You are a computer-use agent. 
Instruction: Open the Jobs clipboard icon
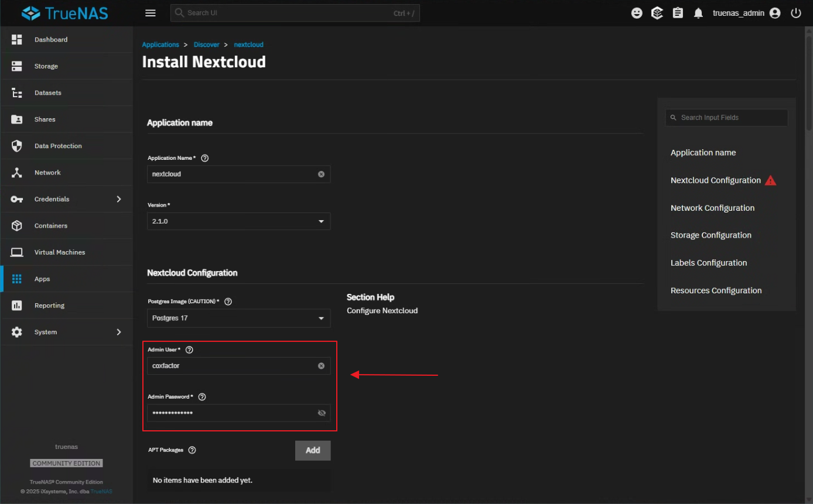(x=678, y=13)
